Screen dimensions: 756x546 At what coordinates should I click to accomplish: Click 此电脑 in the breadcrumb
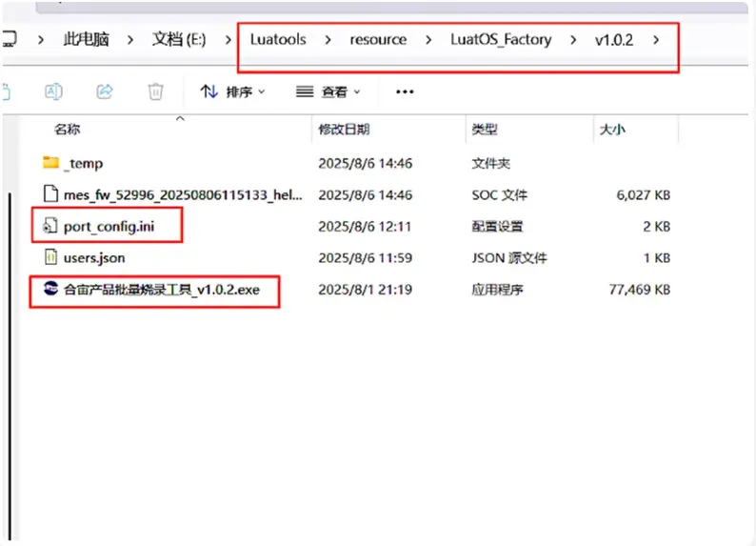tap(87, 39)
